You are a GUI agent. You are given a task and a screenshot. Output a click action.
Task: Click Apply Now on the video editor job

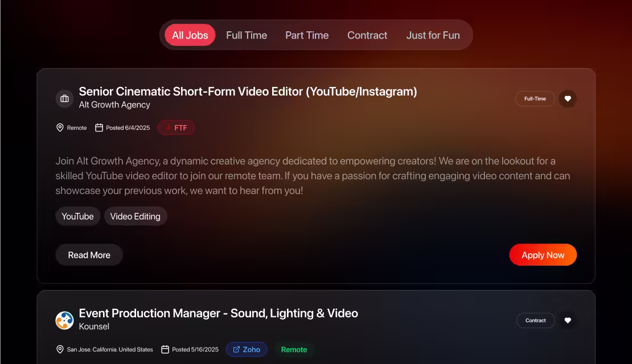[543, 255]
